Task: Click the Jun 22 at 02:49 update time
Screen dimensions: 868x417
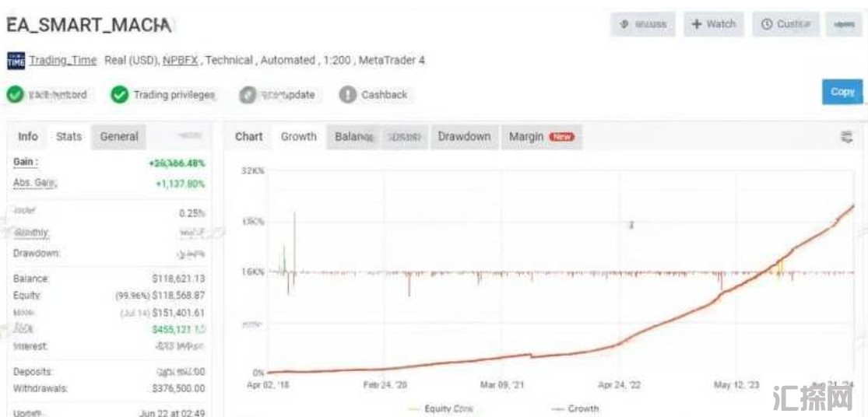Action: point(171,413)
